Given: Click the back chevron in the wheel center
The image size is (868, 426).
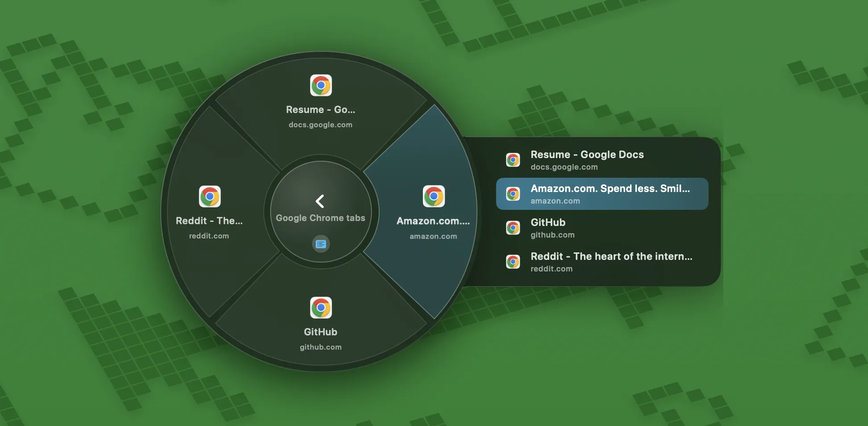Looking at the screenshot, I should click(x=320, y=201).
